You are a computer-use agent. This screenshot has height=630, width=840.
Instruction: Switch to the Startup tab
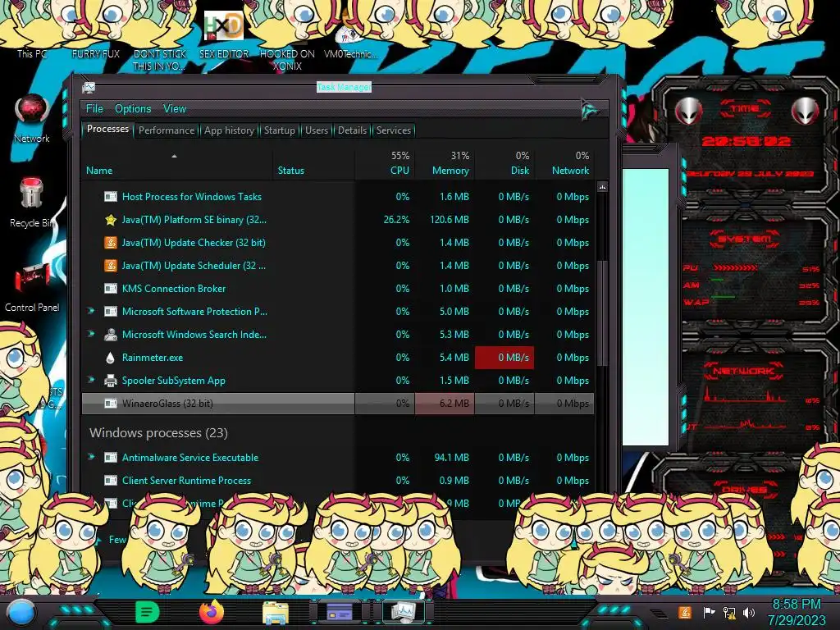pyautogui.click(x=279, y=130)
